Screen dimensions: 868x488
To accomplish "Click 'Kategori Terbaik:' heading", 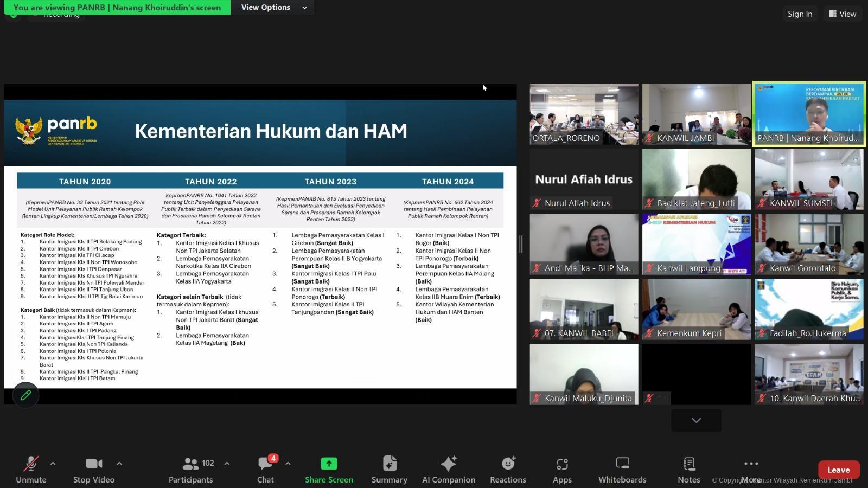I will [181, 235].
